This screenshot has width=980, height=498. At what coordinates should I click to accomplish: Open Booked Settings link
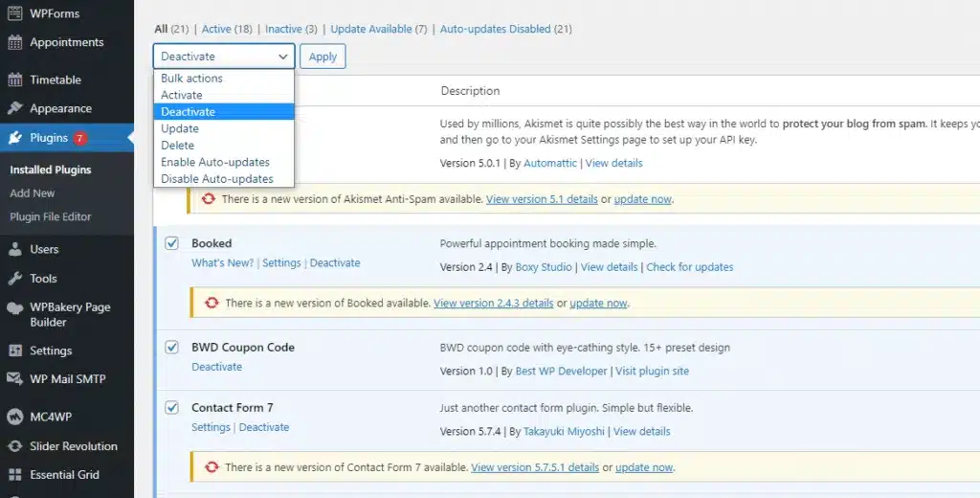coord(281,263)
